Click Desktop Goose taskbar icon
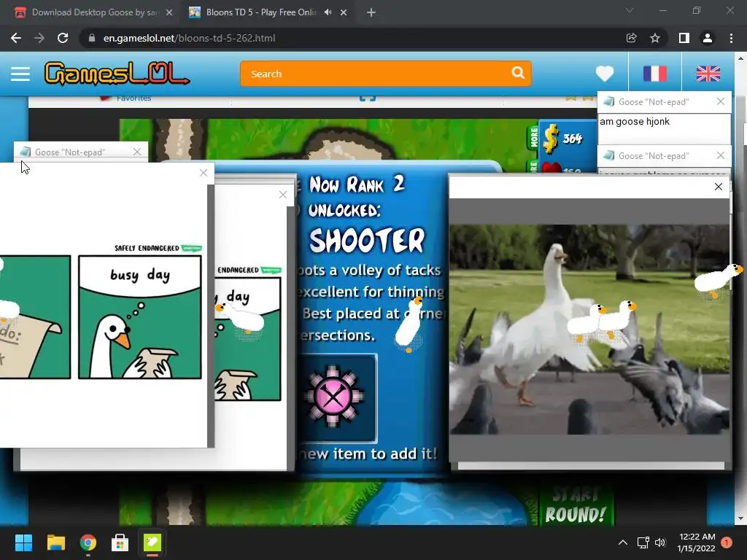Image resolution: width=747 pixels, height=560 pixels. point(152,542)
